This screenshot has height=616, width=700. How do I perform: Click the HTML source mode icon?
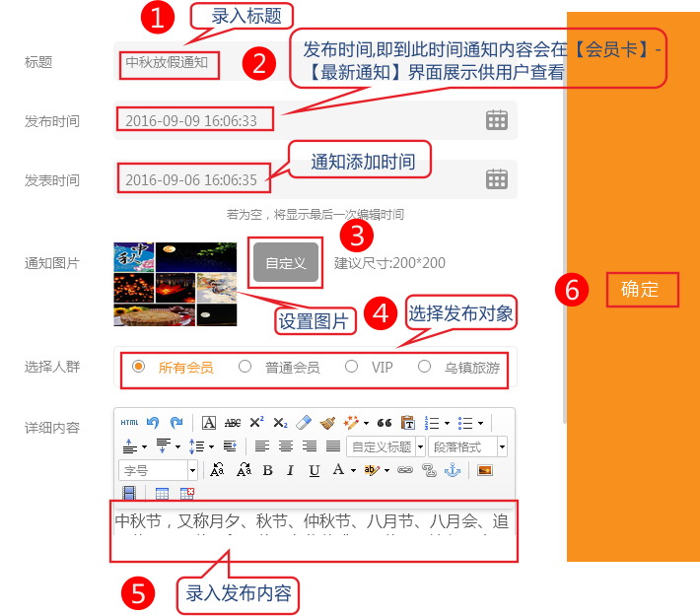(129, 423)
